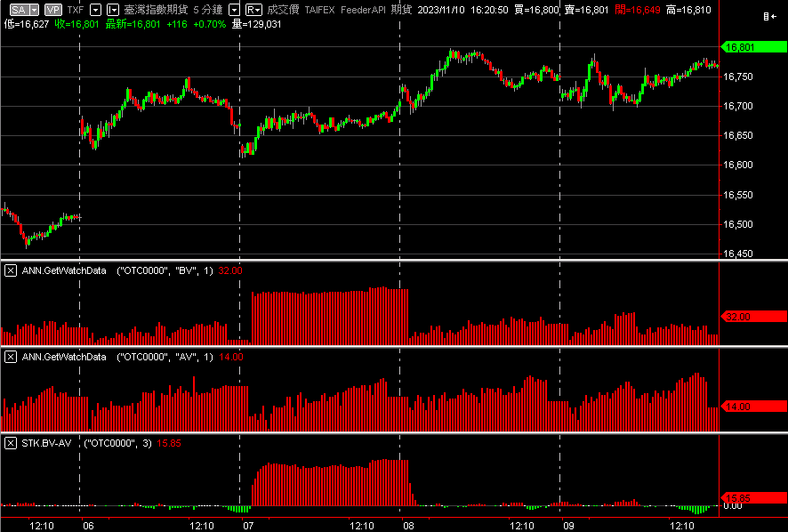
Task: Click the 06 date label on time axis
Action: click(88, 526)
